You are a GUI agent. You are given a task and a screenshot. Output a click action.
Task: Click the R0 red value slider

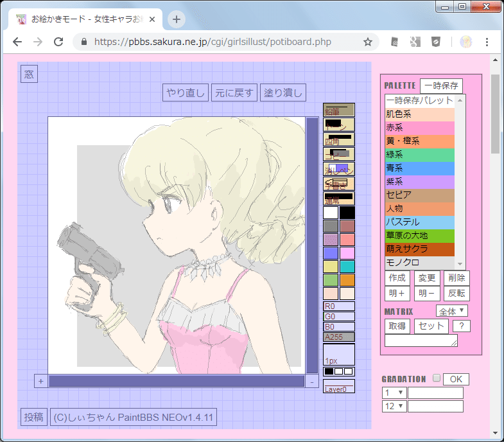tap(339, 306)
